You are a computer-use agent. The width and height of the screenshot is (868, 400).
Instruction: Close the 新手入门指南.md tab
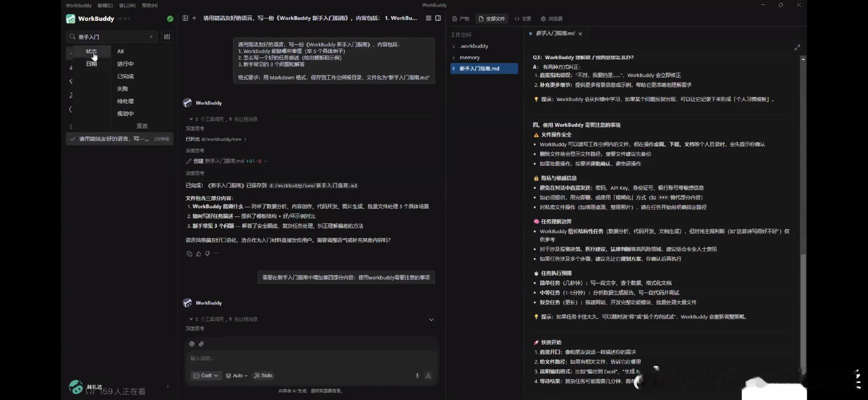pos(580,34)
